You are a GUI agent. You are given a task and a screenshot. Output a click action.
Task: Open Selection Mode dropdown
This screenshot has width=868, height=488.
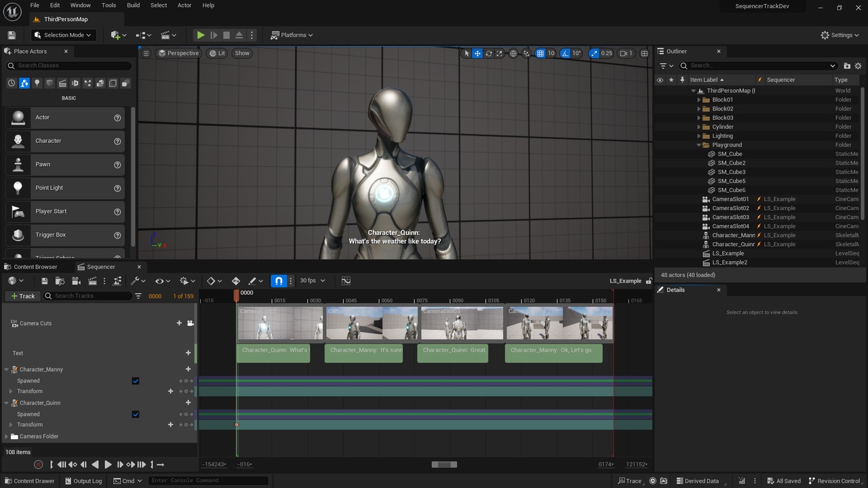click(x=62, y=35)
